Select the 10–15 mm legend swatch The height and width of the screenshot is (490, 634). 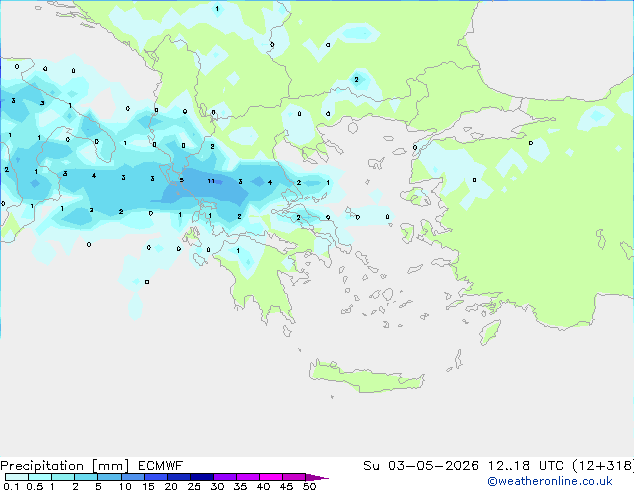[132, 477]
